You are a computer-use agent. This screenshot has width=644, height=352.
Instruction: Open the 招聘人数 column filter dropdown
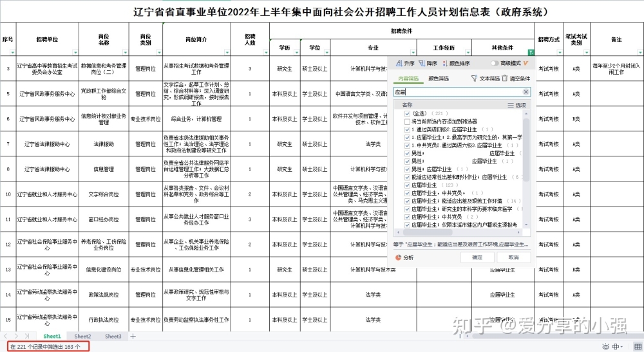coord(266,53)
